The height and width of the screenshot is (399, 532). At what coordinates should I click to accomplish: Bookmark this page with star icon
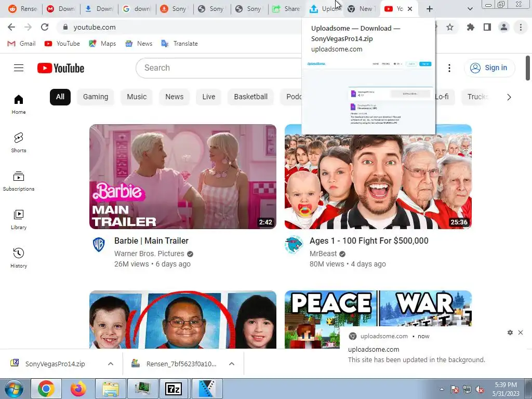pyautogui.click(x=450, y=27)
